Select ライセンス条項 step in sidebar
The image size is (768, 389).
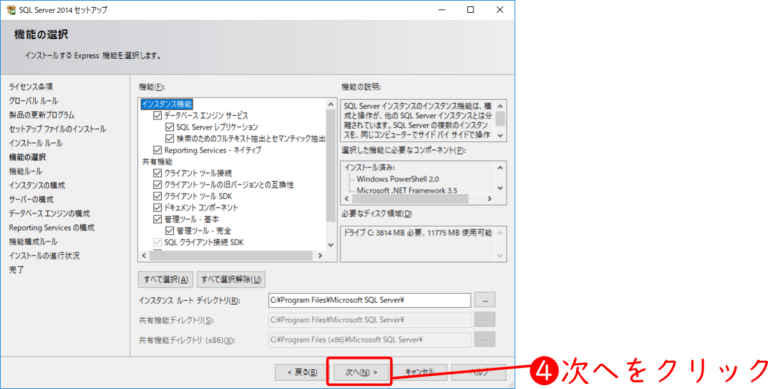pyautogui.click(x=31, y=87)
